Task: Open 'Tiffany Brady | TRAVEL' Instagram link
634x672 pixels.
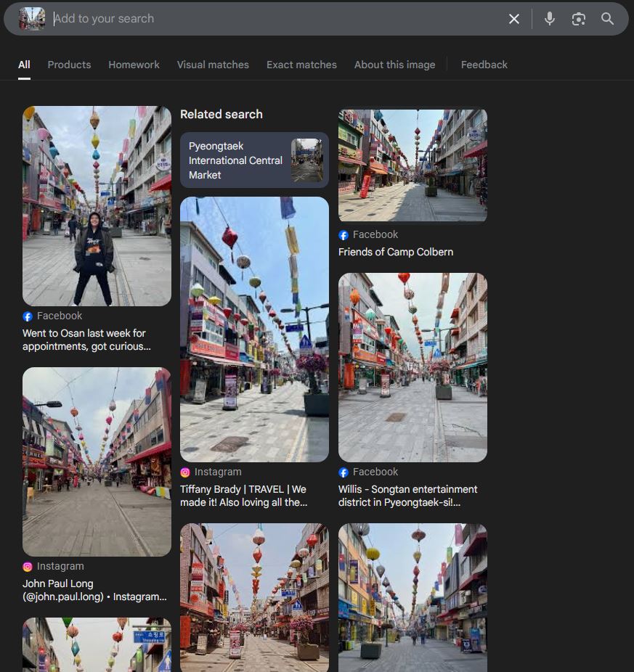Action: pos(243,496)
